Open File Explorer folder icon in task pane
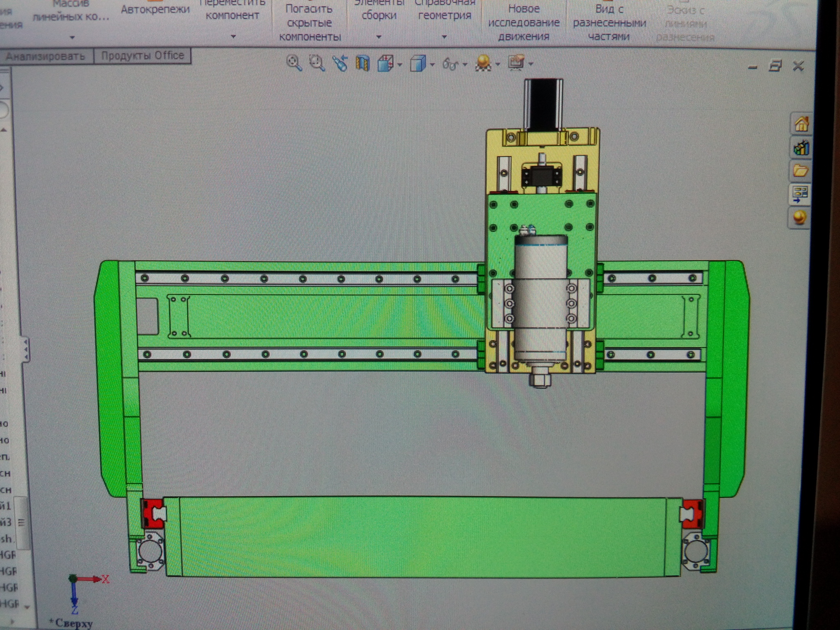 pyautogui.click(x=800, y=170)
